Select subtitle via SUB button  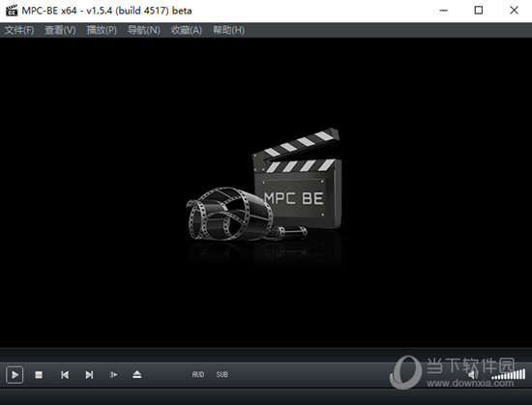point(222,374)
